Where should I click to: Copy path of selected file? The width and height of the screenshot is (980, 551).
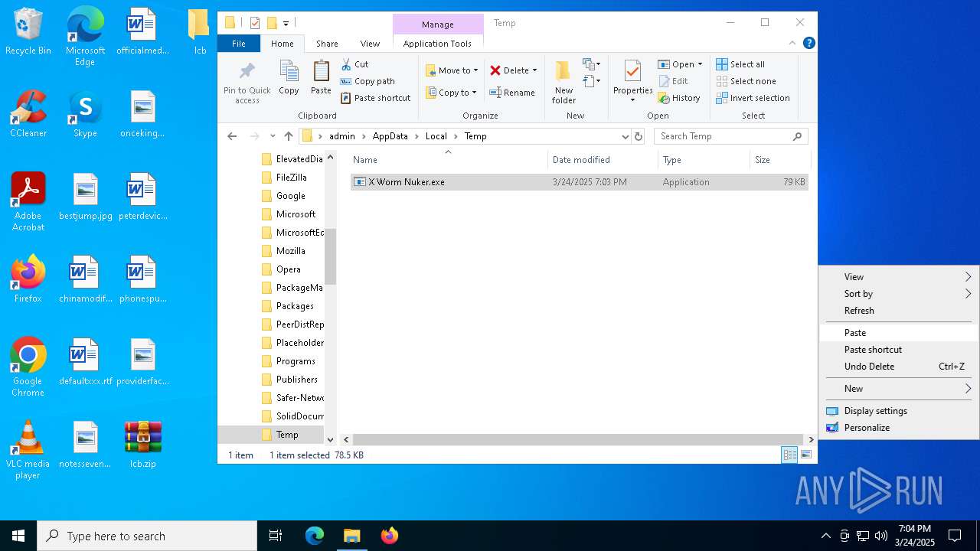[x=367, y=81]
